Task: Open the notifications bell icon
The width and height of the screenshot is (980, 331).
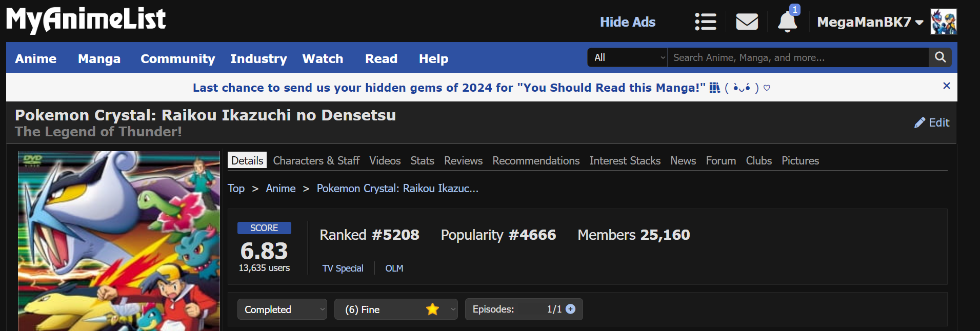Action: (787, 22)
